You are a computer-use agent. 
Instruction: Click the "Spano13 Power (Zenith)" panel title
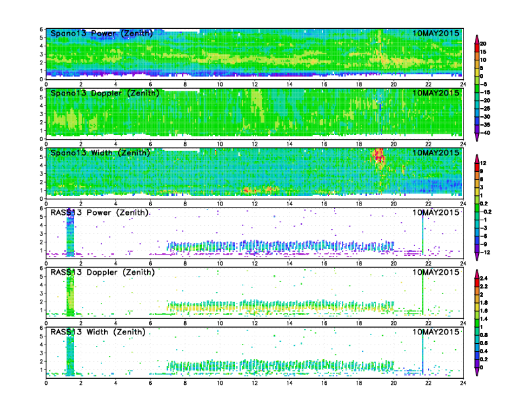point(102,34)
